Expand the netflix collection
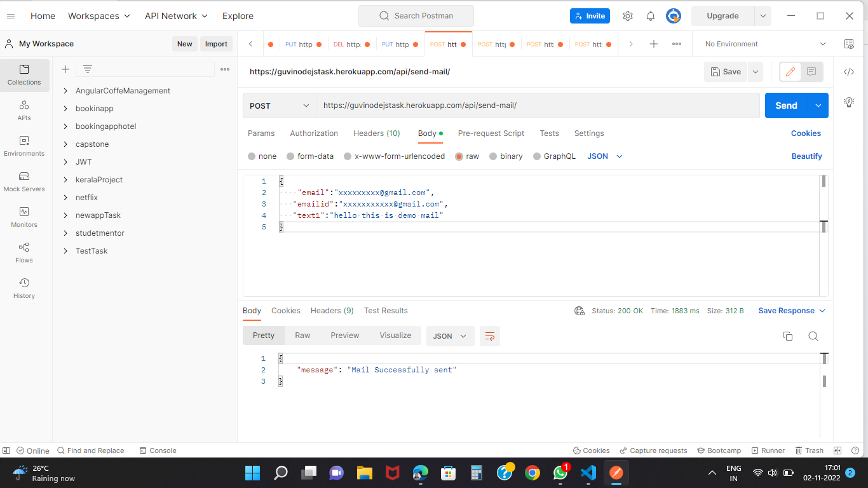The height and width of the screenshot is (488, 868). coord(65,198)
